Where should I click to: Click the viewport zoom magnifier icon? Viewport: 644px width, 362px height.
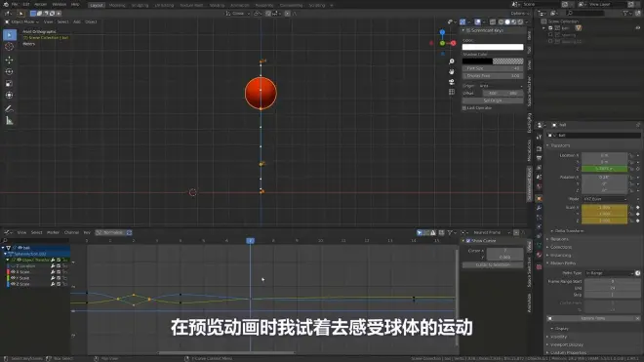452,61
